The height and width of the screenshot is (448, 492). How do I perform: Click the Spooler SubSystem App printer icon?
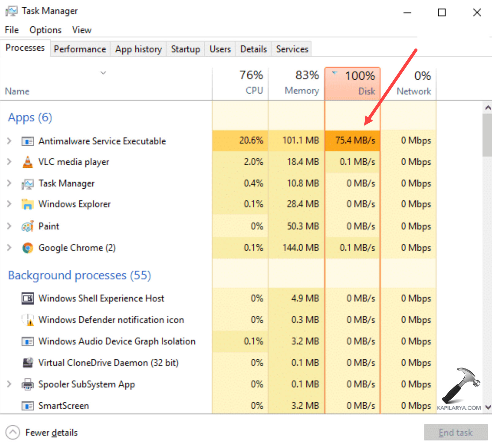point(28,384)
